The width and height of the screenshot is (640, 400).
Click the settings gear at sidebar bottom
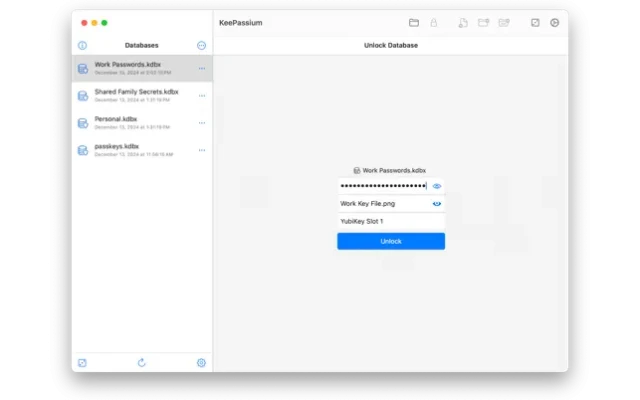[x=201, y=362]
